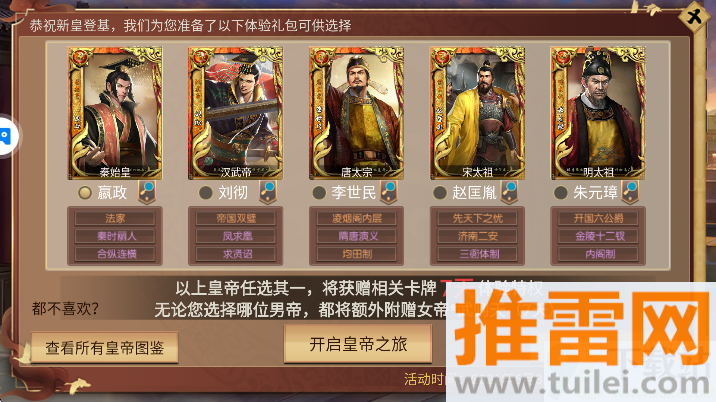Viewport: 716px width, 402px height.
Task: Click the 秦始皇 card portrait
Action: click(115, 113)
